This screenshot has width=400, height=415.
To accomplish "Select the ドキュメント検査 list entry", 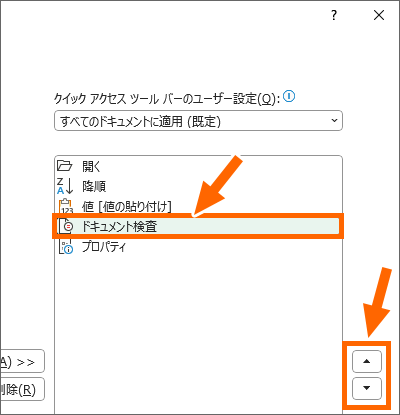I will tap(198, 226).
